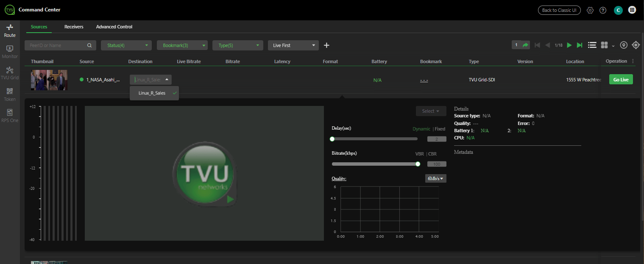
Task: Click the search magnifier icon
Action: [89, 45]
